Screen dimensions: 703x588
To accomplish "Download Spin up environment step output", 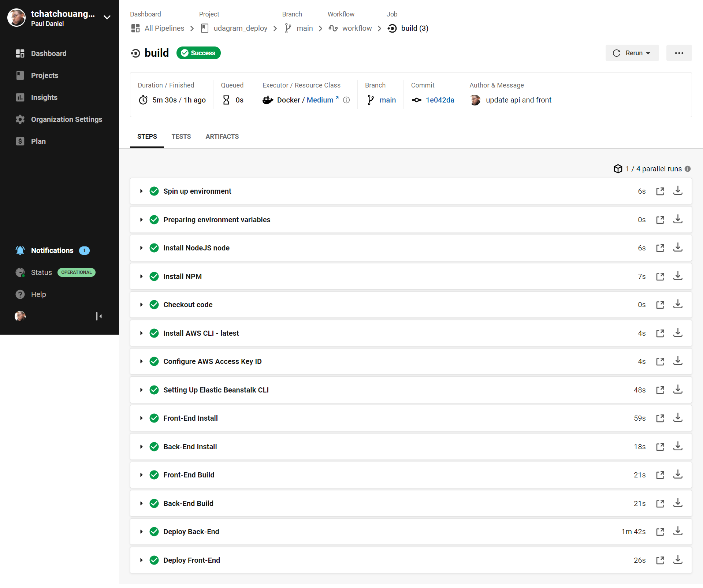I will [x=678, y=191].
